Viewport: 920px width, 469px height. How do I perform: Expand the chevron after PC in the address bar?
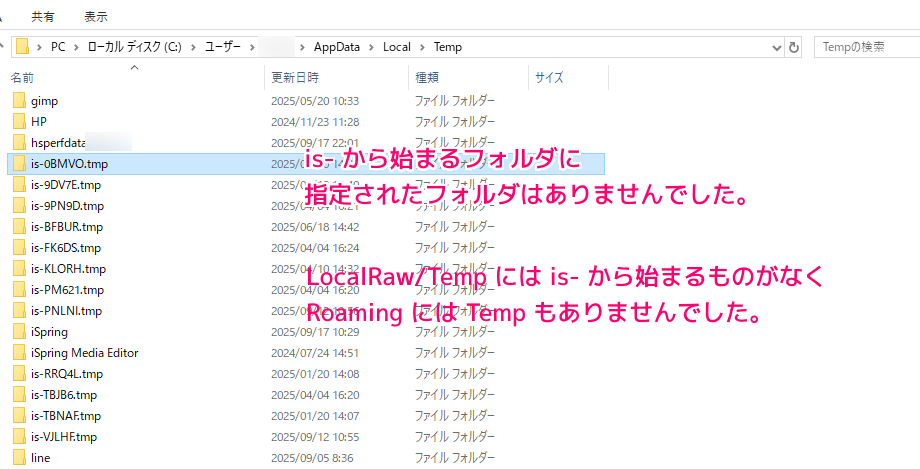point(76,47)
